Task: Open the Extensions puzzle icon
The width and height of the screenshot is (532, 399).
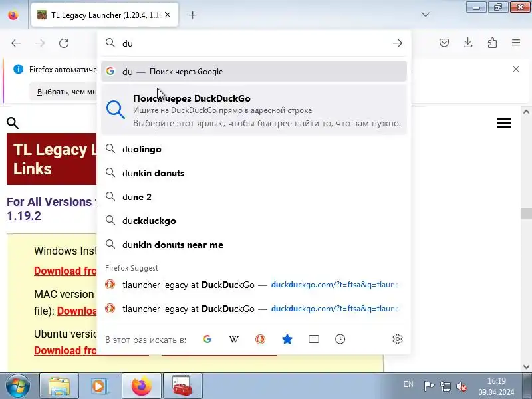Action: click(492, 43)
